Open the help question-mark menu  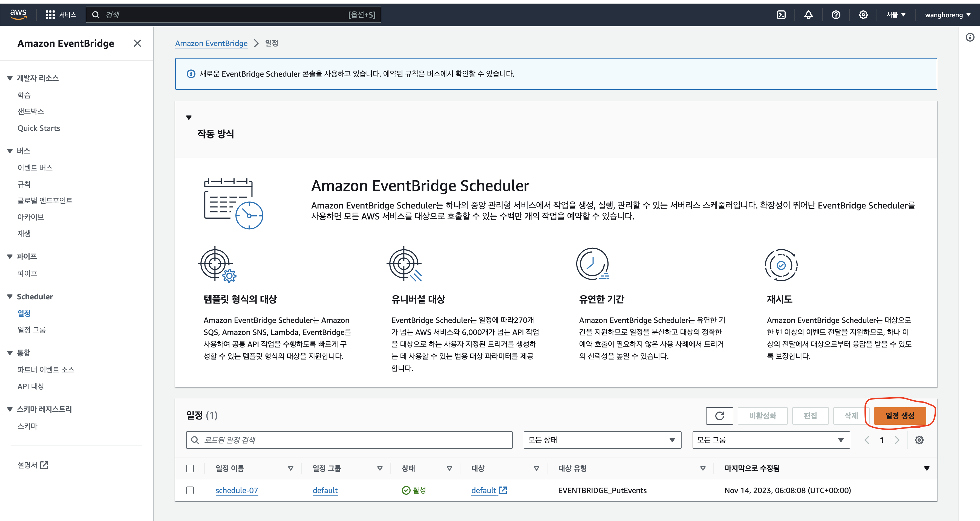836,15
